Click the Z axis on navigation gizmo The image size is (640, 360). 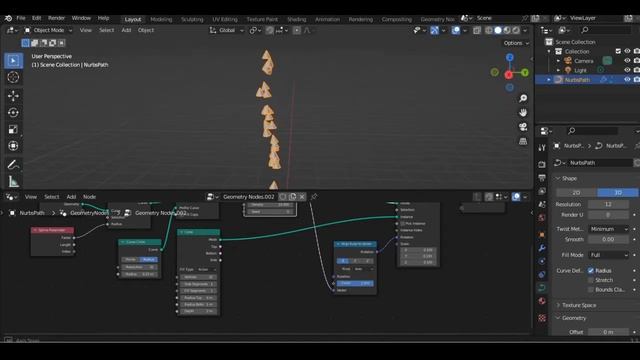510,58
